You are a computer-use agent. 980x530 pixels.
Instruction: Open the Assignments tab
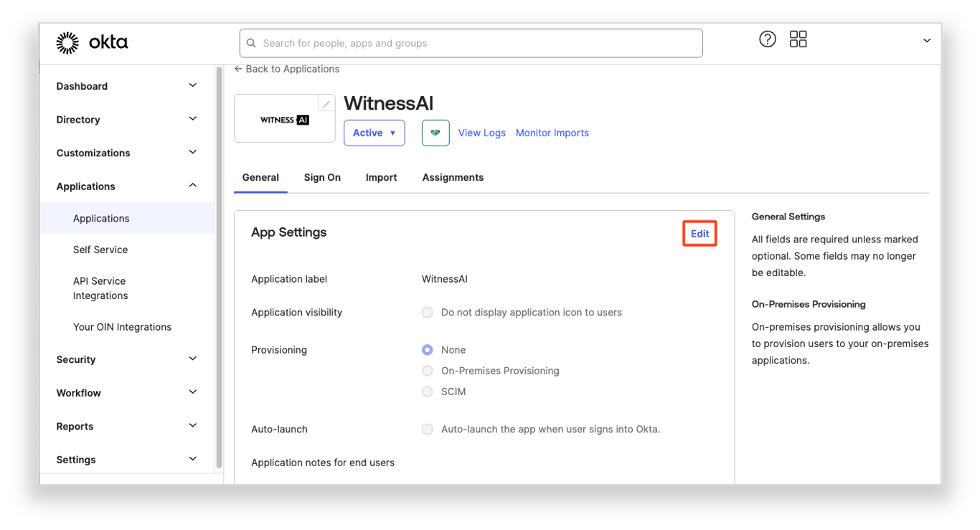[453, 177]
